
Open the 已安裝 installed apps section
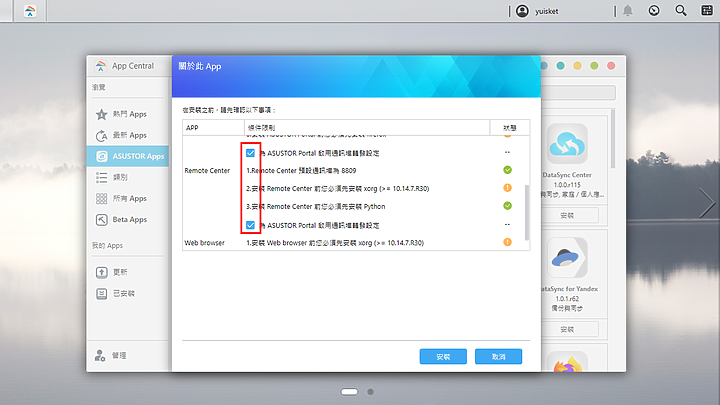tap(128, 293)
